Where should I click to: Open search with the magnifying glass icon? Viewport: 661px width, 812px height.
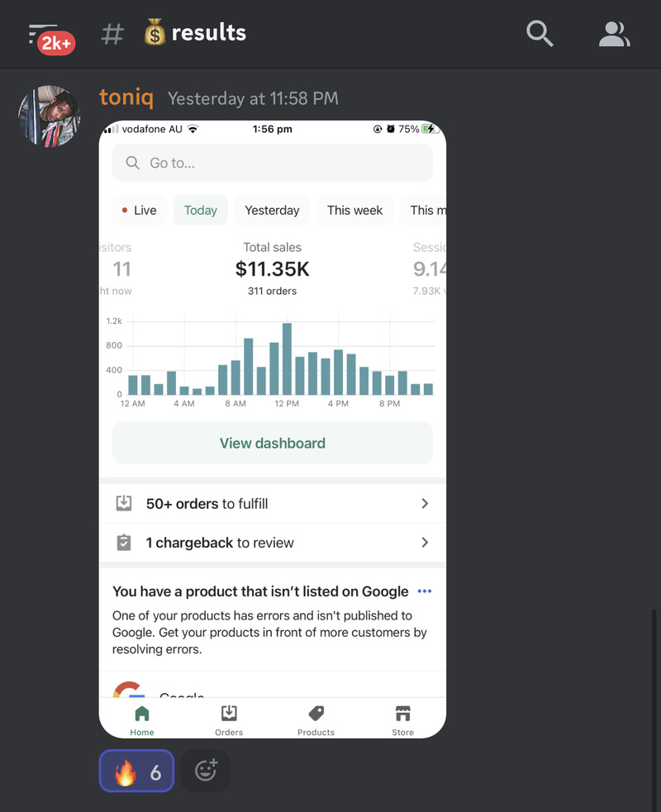pos(540,34)
